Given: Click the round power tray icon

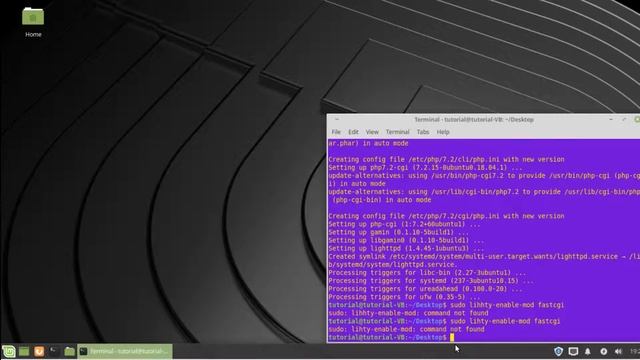Looking at the screenshot, I should click(x=604, y=351).
